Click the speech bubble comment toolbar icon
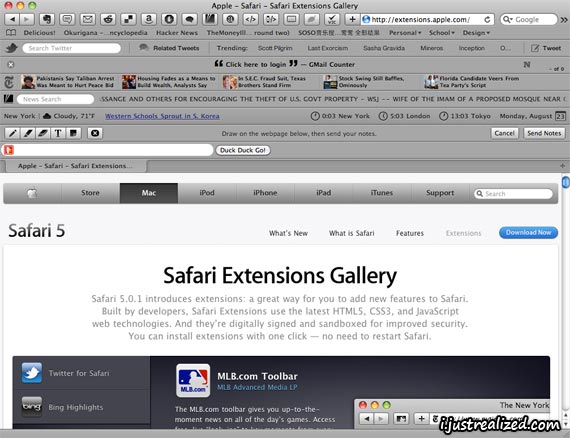Viewport: 570px width, 438px height. 67,19
